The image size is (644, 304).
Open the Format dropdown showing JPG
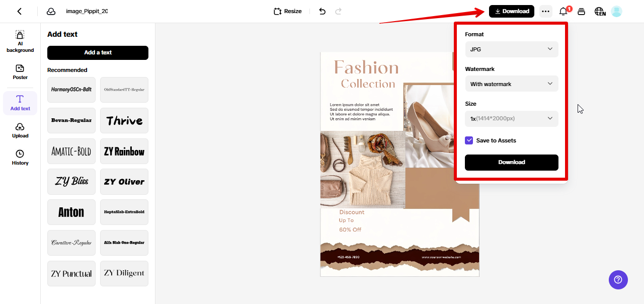coord(511,49)
